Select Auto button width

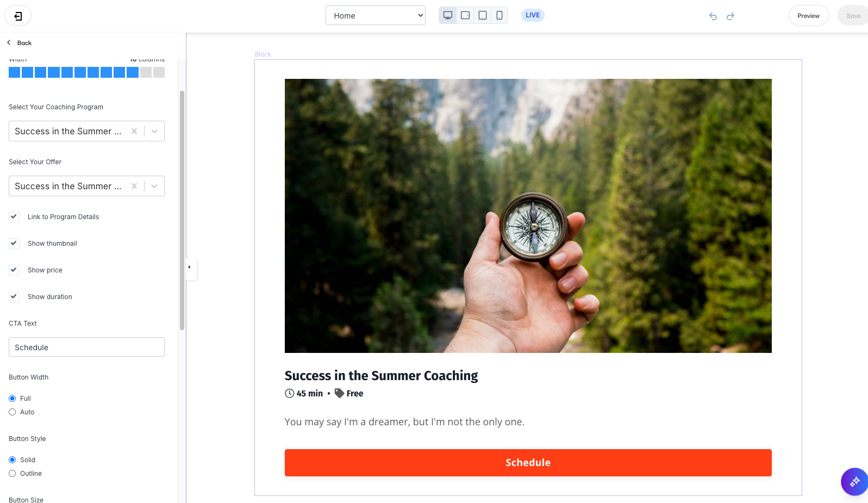13,412
